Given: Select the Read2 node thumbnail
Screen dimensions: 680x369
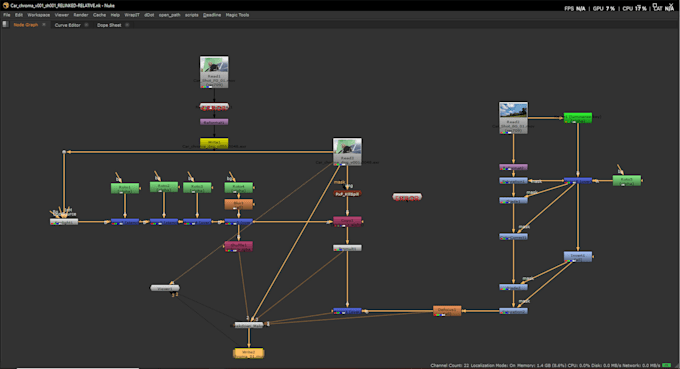Looking at the screenshot, I should click(x=347, y=151).
